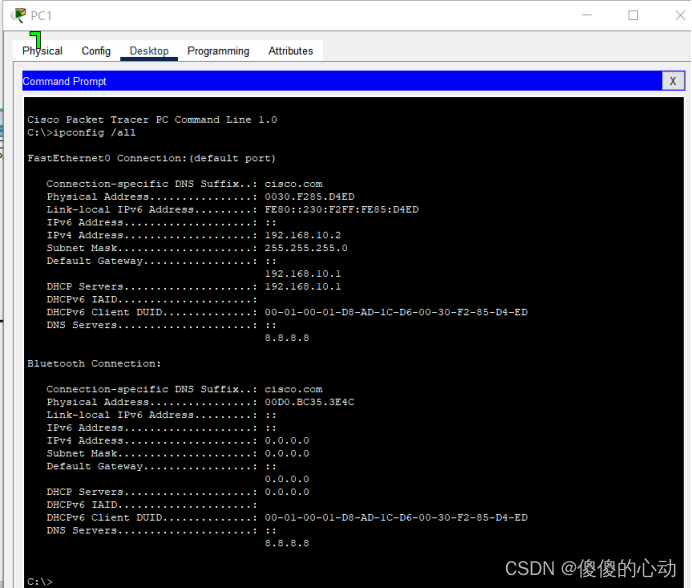Switch to the Config tab

click(x=96, y=51)
